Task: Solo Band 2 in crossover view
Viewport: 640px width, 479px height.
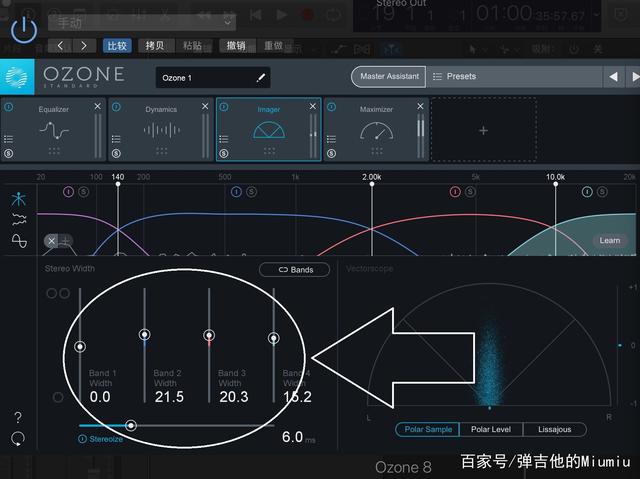Action: coord(251,192)
